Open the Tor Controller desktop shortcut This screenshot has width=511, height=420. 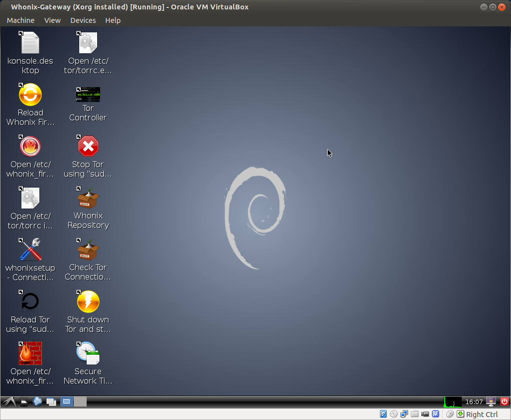88,95
